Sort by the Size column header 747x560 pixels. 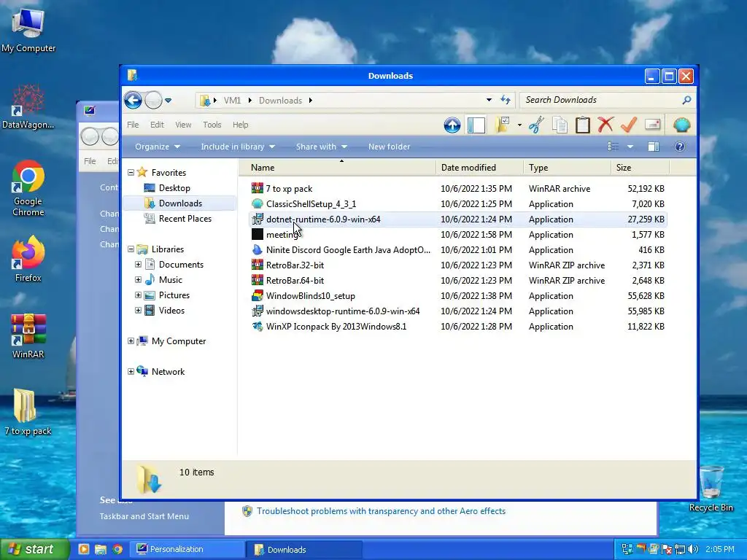point(640,168)
